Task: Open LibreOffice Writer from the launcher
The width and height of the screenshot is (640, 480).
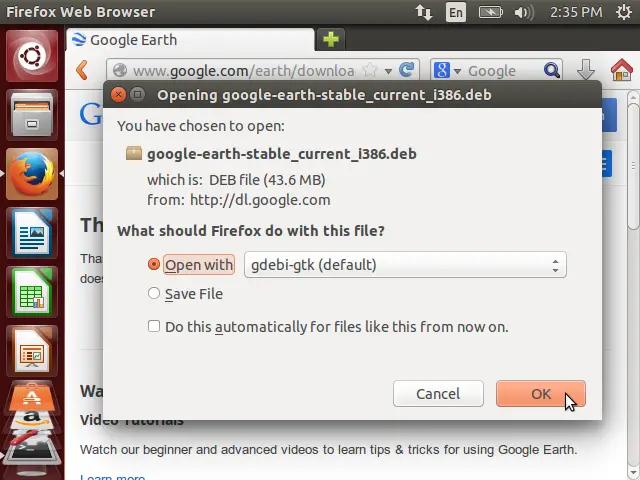Action: (x=32, y=233)
